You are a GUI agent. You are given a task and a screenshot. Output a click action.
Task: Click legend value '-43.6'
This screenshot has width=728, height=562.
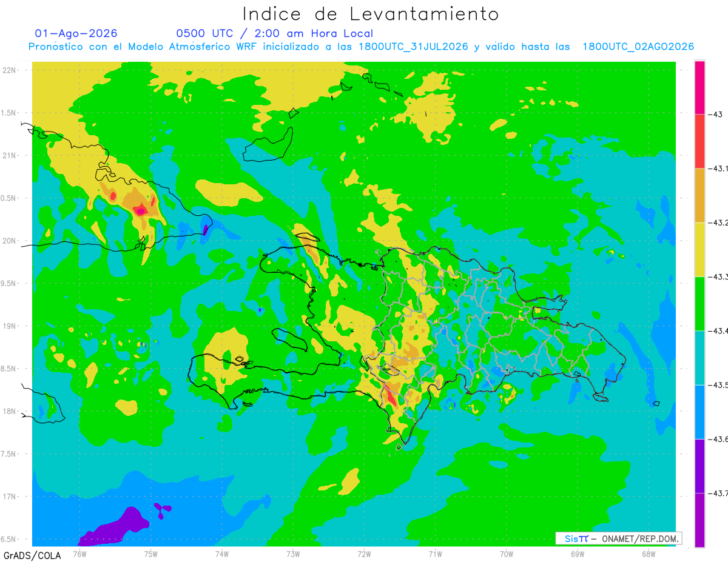coord(718,440)
